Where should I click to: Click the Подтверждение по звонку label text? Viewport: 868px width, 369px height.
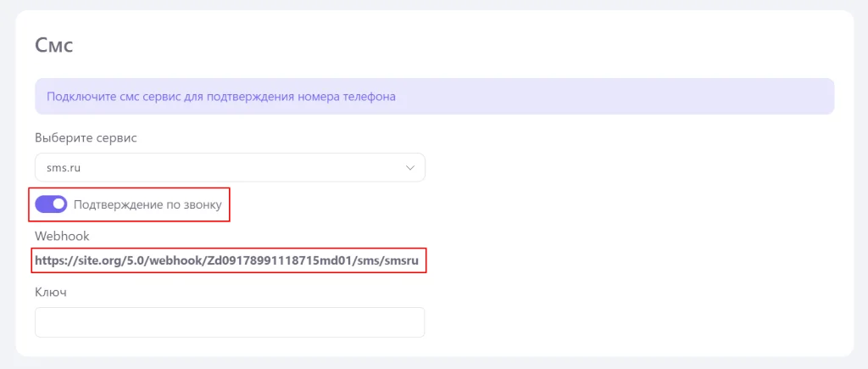147,204
